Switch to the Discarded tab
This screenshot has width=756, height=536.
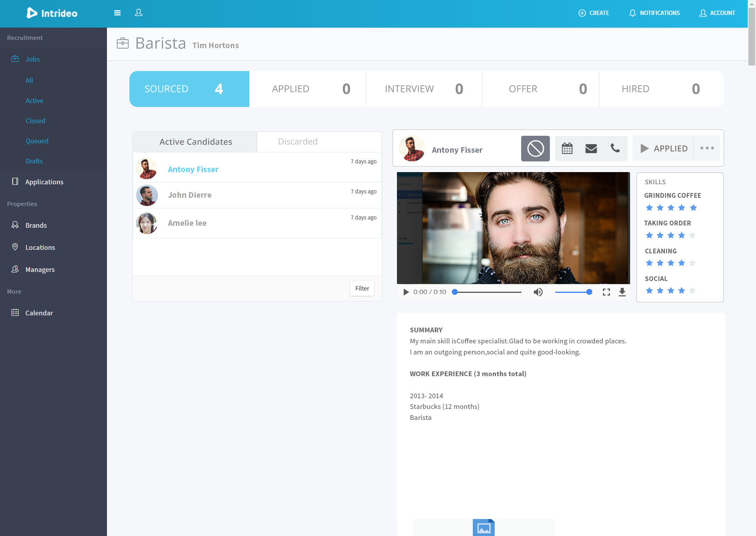(298, 142)
